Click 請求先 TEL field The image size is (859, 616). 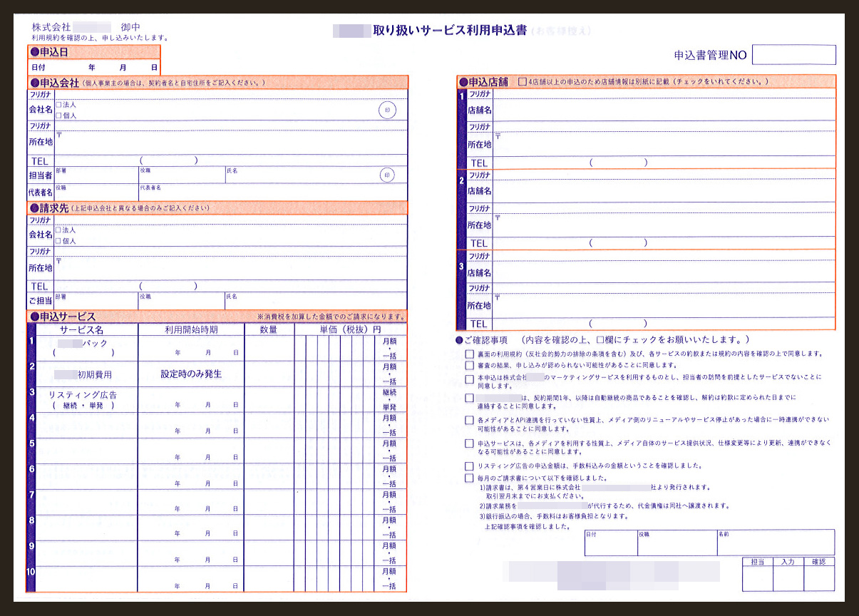[x=230, y=287]
